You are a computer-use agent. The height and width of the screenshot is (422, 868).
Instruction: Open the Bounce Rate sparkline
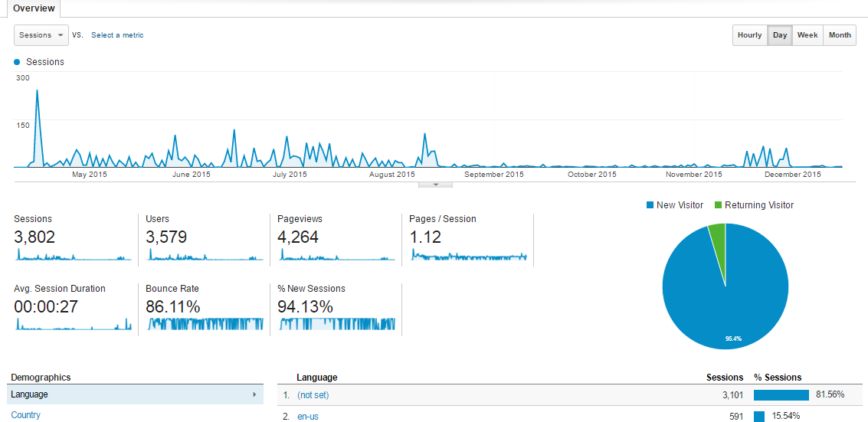(x=205, y=324)
